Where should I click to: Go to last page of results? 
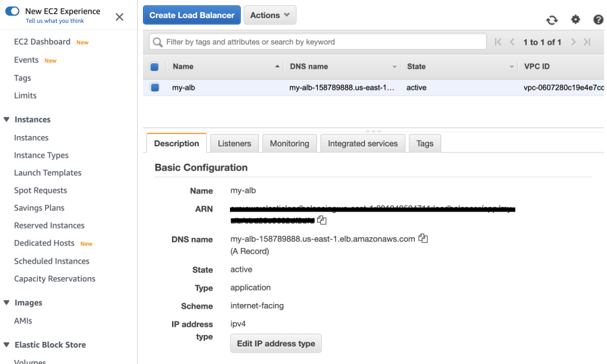587,42
